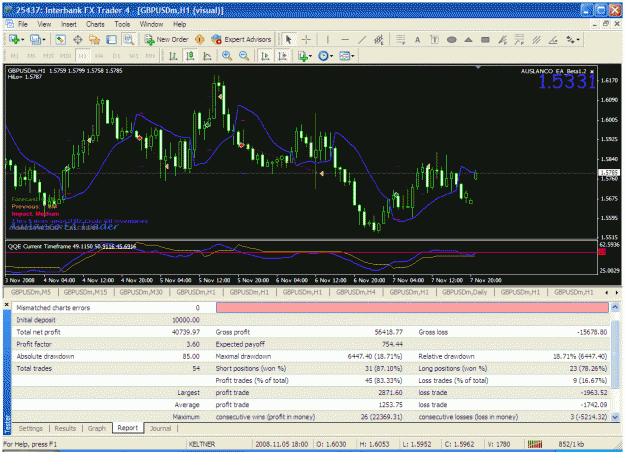Select the triangle drawing tool
This screenshot has width=625, height=452.
468,39
